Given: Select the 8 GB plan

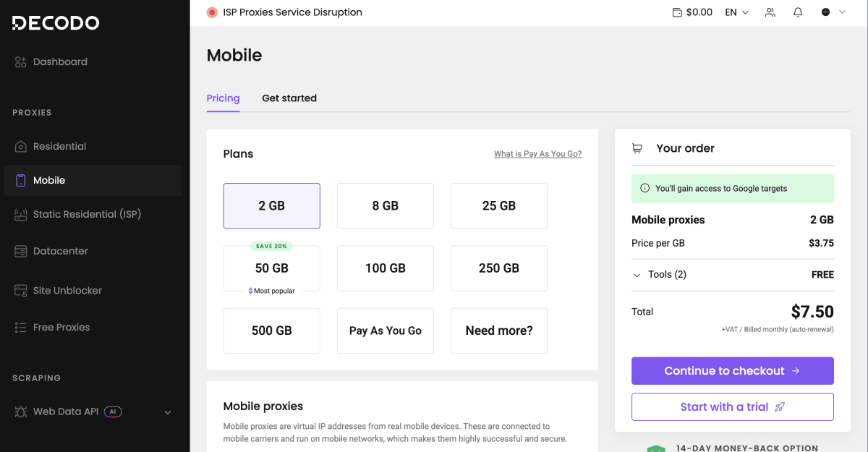Looking at the screenshot, I should click(x=386, y=206).
